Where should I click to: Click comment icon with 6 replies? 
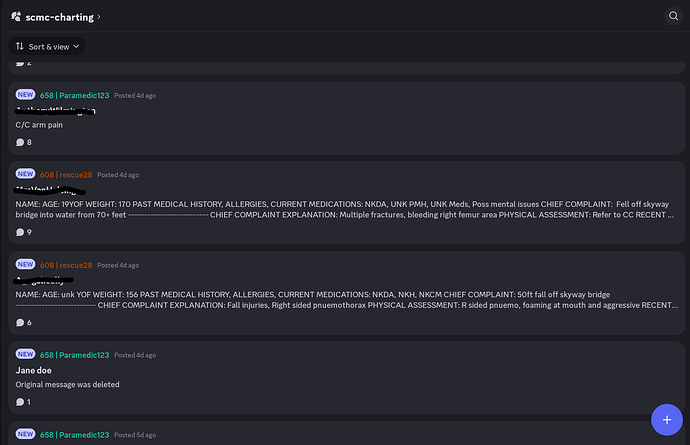click(20, 323)
